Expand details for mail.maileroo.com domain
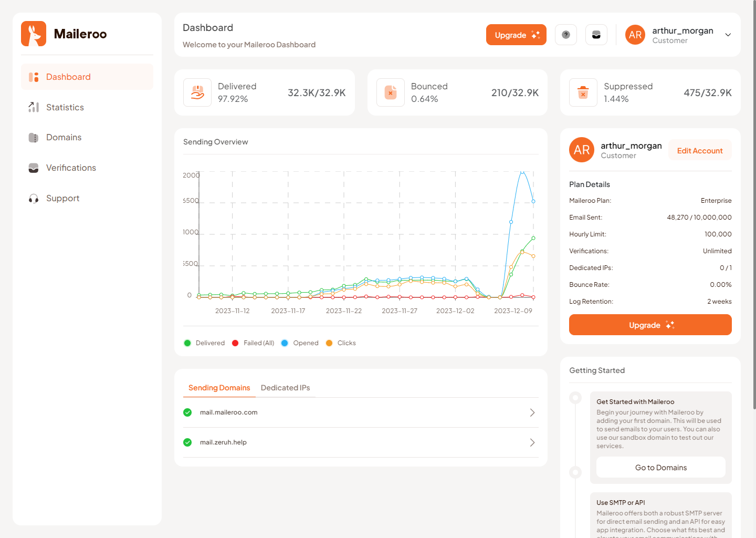 [531, 412]
